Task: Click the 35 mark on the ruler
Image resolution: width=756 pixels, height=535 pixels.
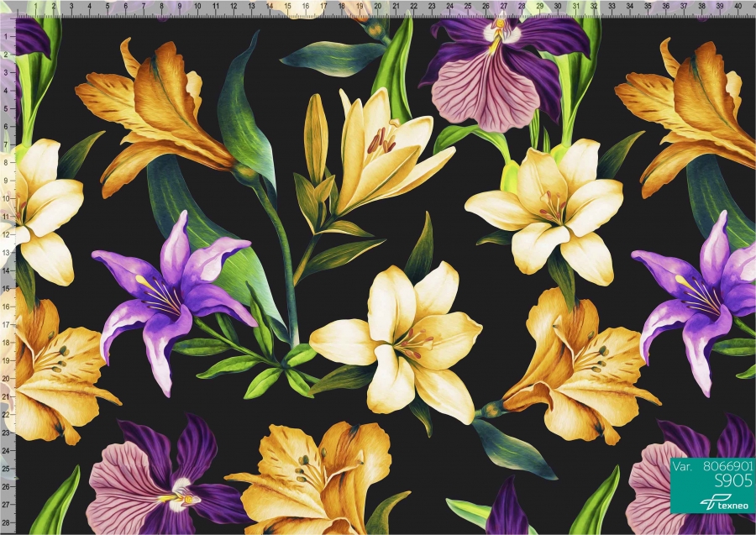Action: 648,6
